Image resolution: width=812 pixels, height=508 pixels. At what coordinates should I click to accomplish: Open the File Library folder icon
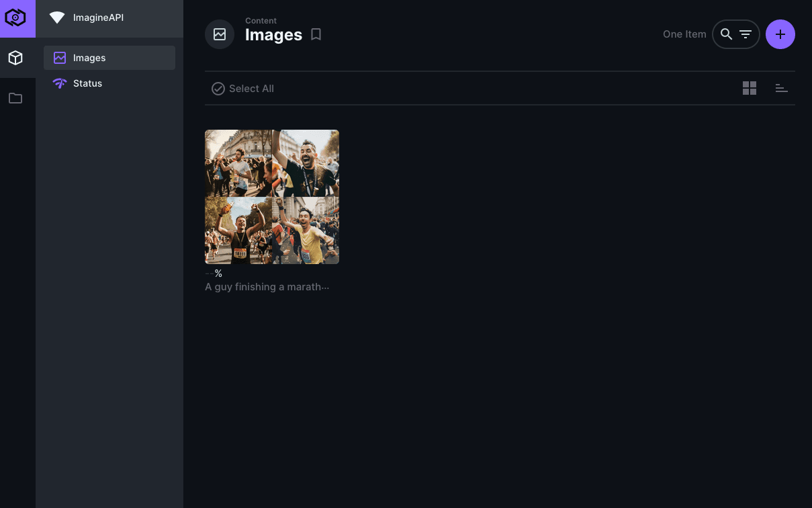pos(15,99)
